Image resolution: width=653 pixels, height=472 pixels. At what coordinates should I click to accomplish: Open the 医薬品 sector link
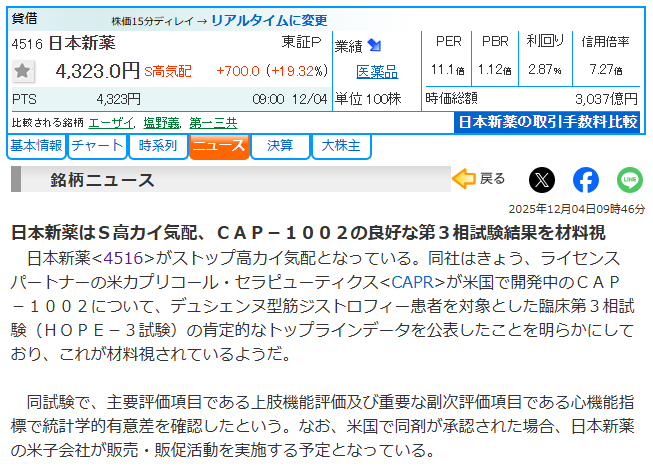[x=377, y=72]
